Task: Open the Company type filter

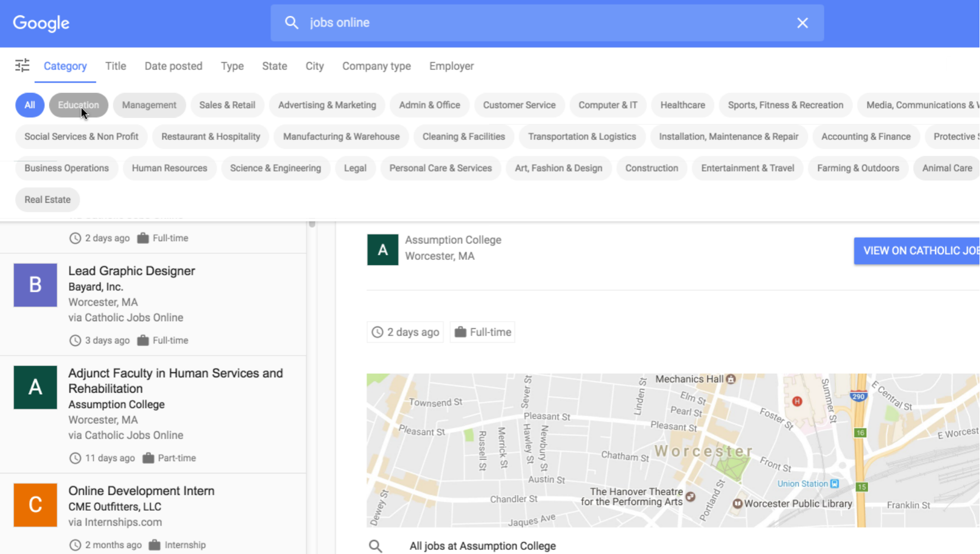Action: tap(376, 66)
